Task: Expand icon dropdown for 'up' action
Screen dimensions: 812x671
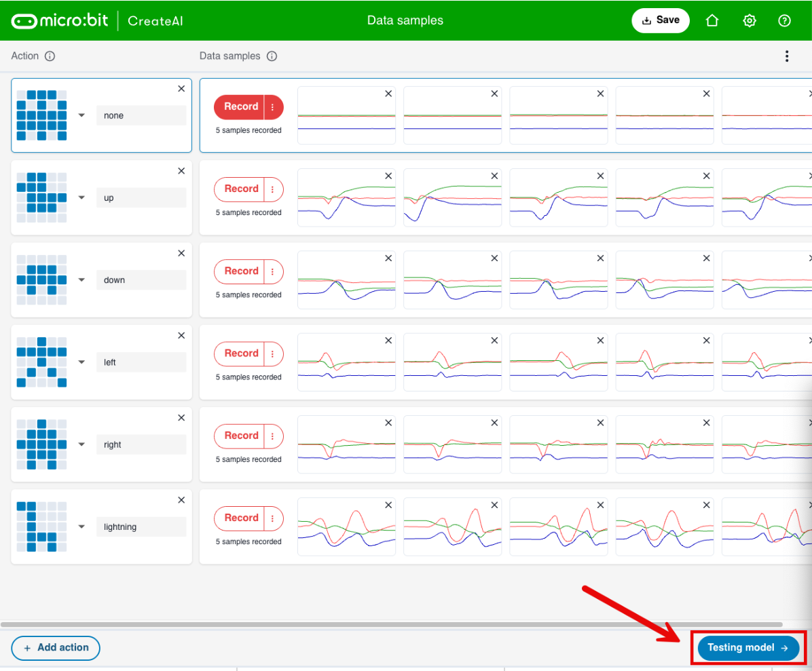Action: tap(81, 198)
